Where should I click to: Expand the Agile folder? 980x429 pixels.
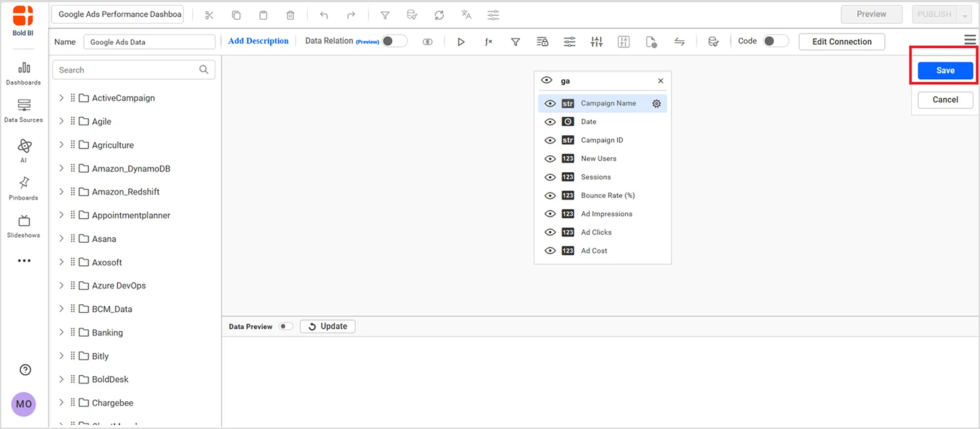[x=61, y=121]
